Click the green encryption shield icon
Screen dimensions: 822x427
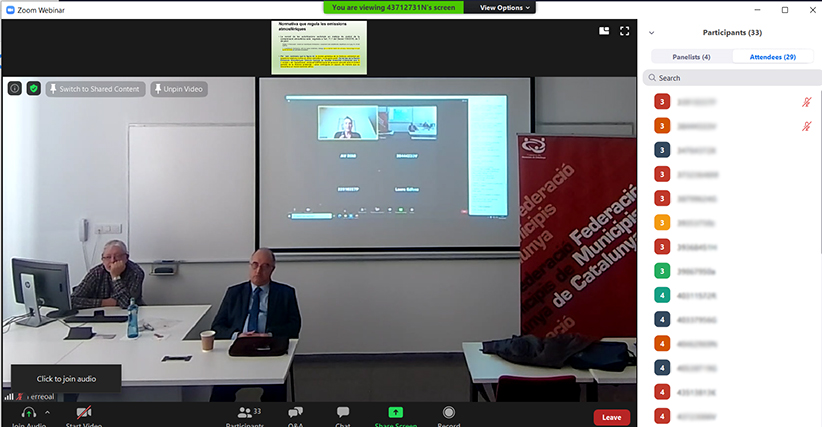coord(33,89)
